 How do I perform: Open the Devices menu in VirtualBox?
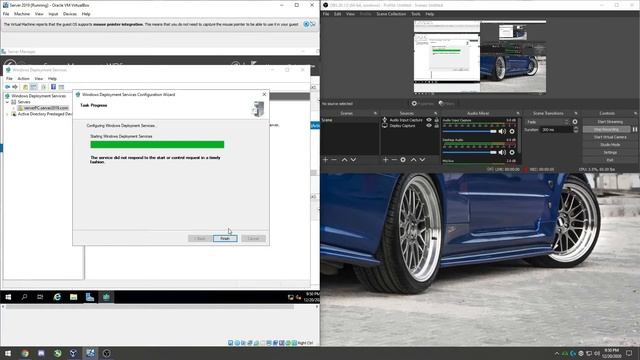tap(70, 14)
